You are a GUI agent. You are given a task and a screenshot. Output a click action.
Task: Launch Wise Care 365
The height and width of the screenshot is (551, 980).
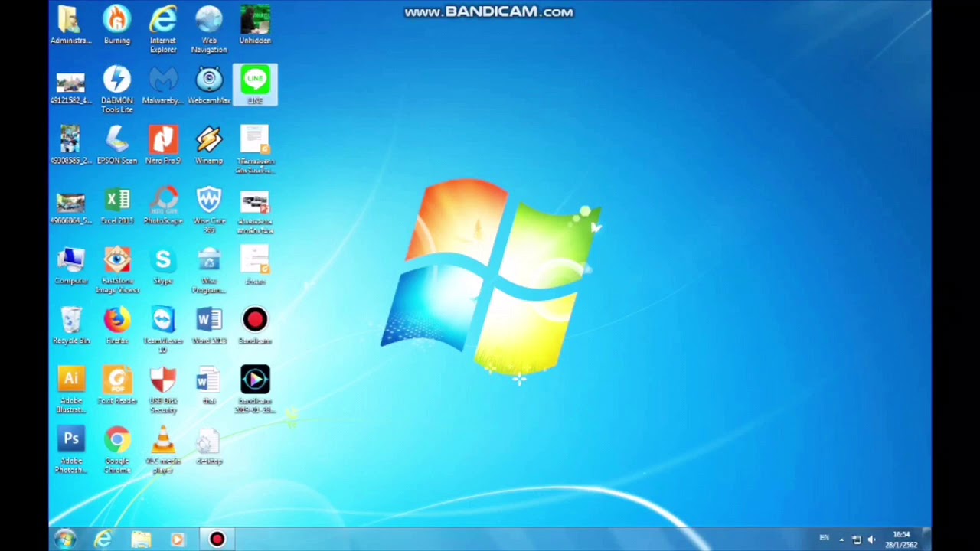pyautogui.click(x=209, y=210)
